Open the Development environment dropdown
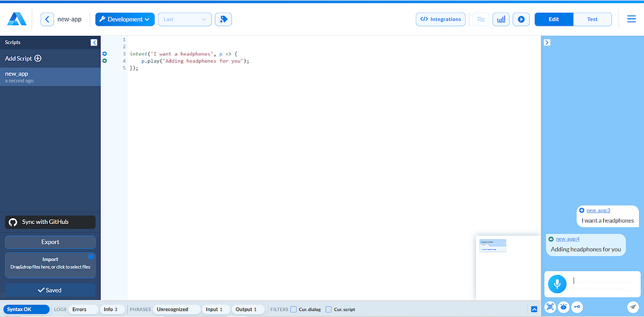 pyautogui.click(x=125, y=19)
